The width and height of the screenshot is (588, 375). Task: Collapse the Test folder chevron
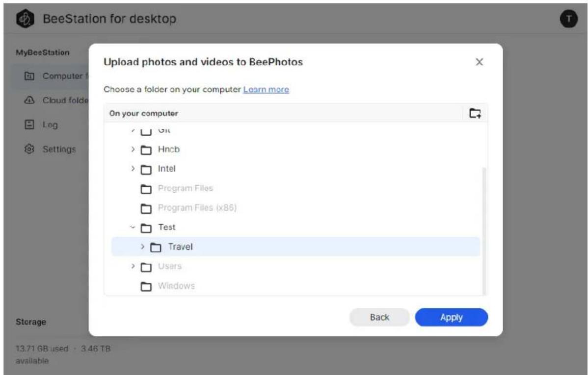pos(133,227)
